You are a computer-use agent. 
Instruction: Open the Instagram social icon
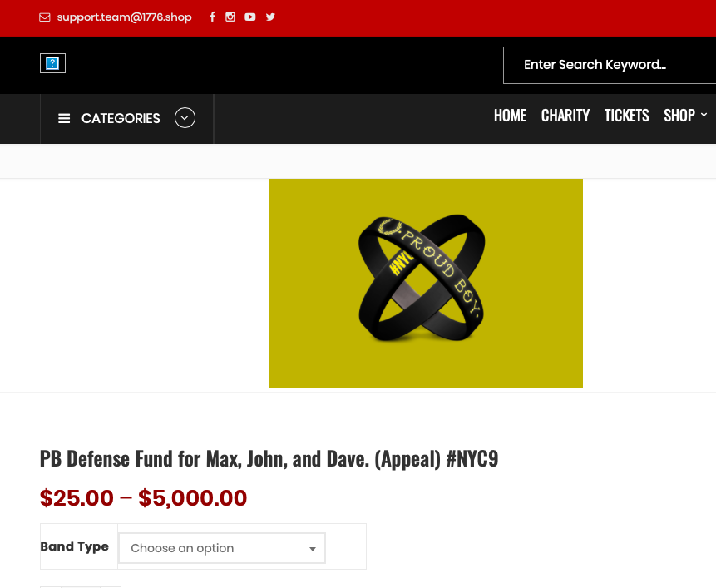click(230, 17)
